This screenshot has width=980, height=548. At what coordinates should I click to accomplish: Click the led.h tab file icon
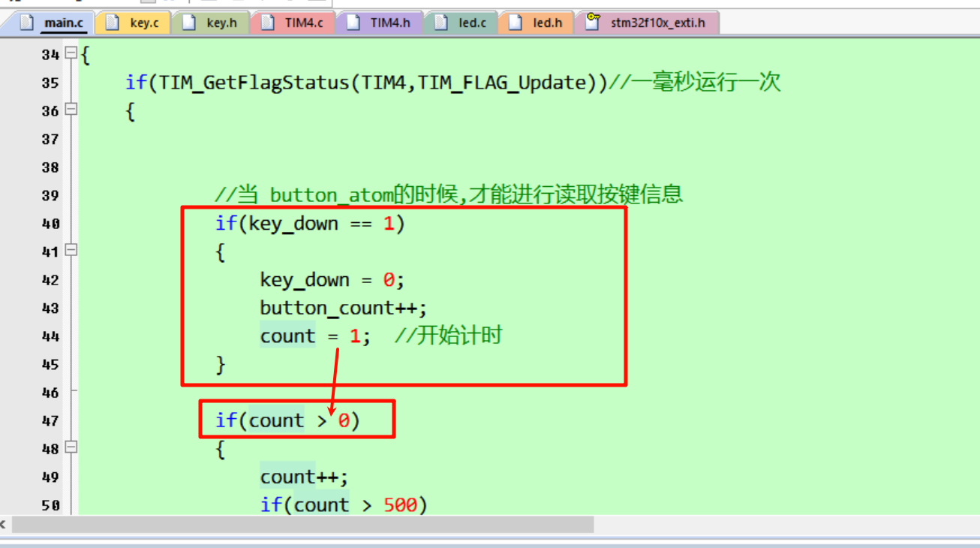point(516,23)
